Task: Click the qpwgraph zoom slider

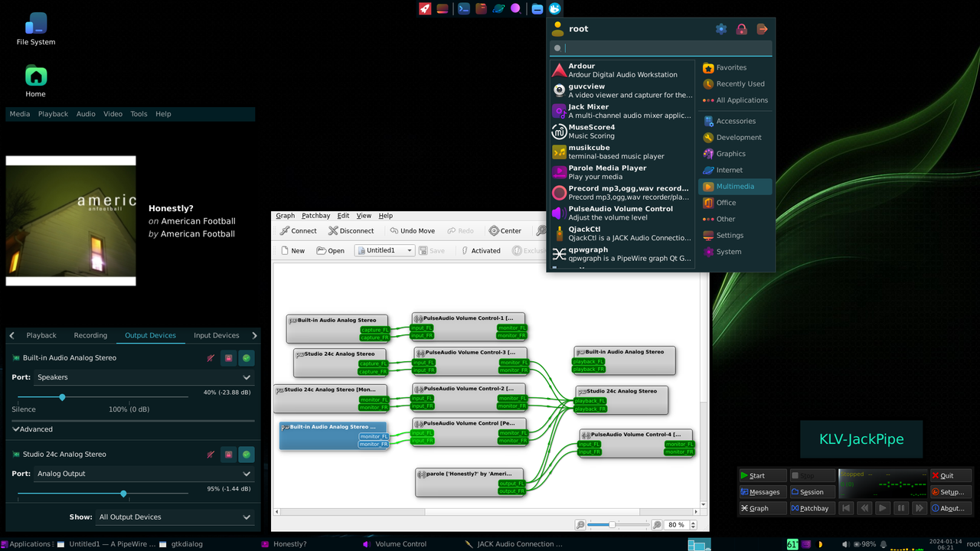Action: 618,525
